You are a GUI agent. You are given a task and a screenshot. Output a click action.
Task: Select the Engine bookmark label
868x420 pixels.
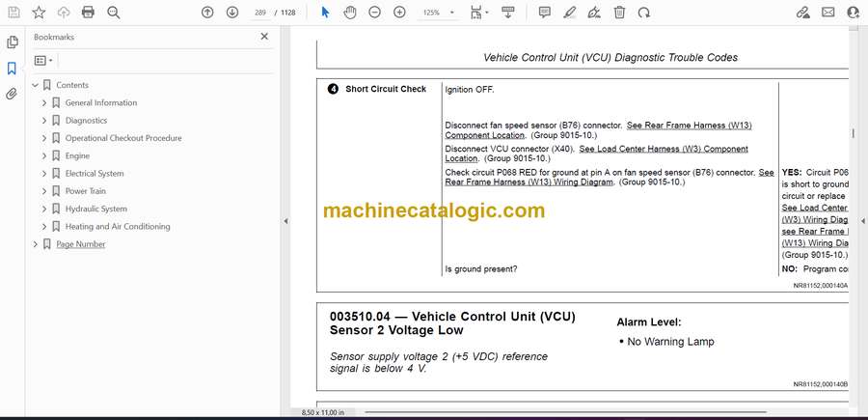[77, 156]
